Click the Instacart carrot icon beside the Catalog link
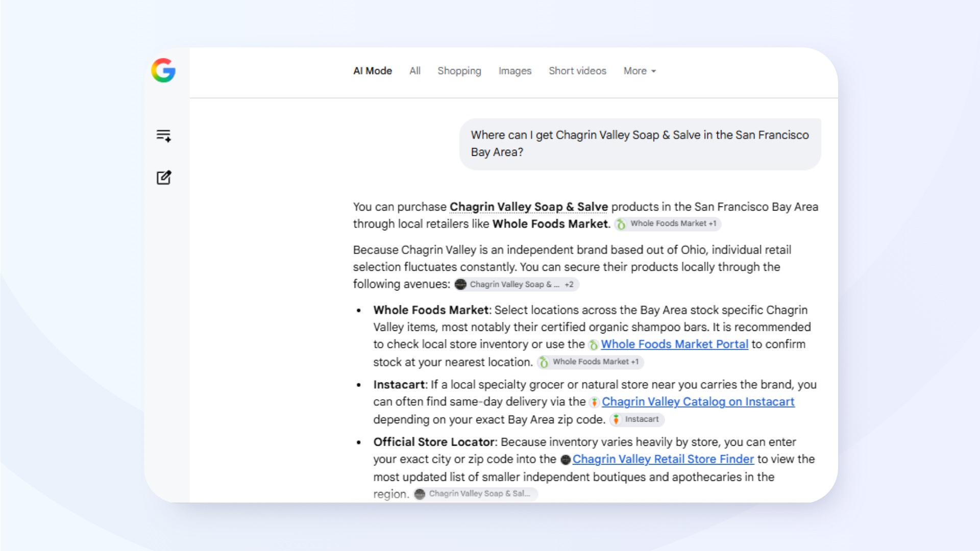Screen dimensions: 980x551 (594, 403)
